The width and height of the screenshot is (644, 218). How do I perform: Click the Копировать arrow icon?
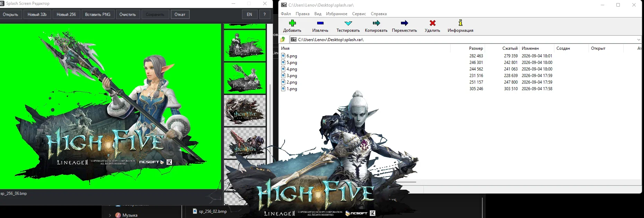coord(376,23)
